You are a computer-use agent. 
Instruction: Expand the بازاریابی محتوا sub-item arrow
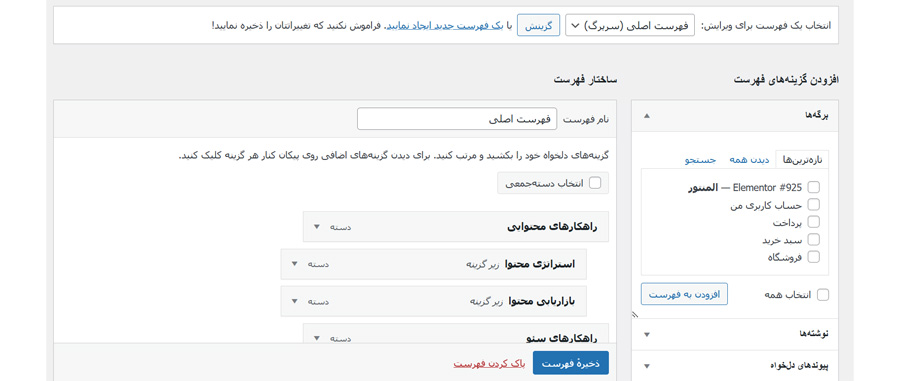[294, 301]
